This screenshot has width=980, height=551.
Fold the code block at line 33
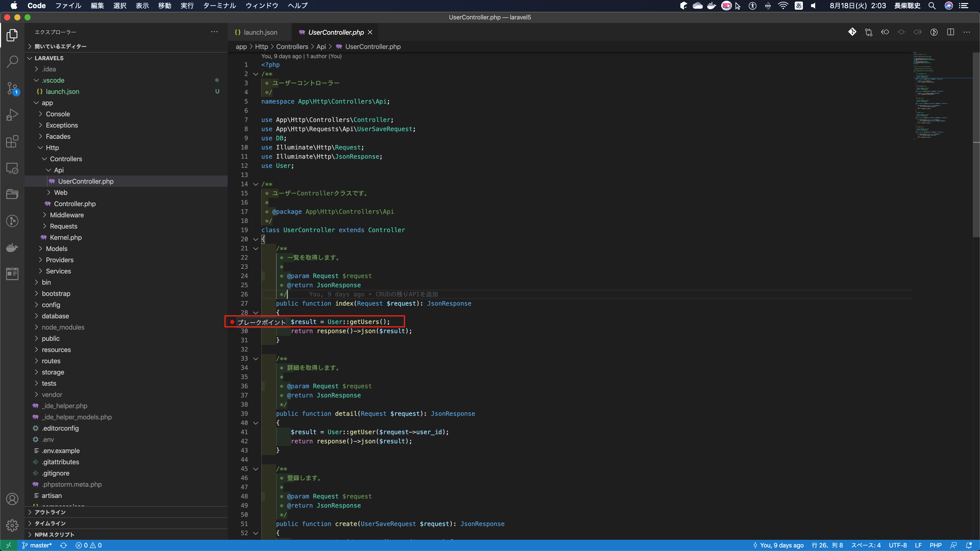pyautogui.click(x=256, y=359)
